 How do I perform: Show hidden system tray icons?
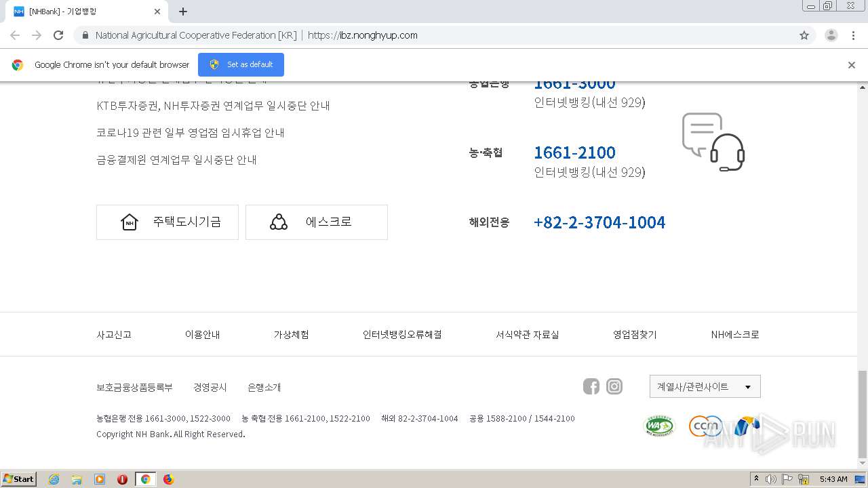pyautogui.click(x=757, y=479)
